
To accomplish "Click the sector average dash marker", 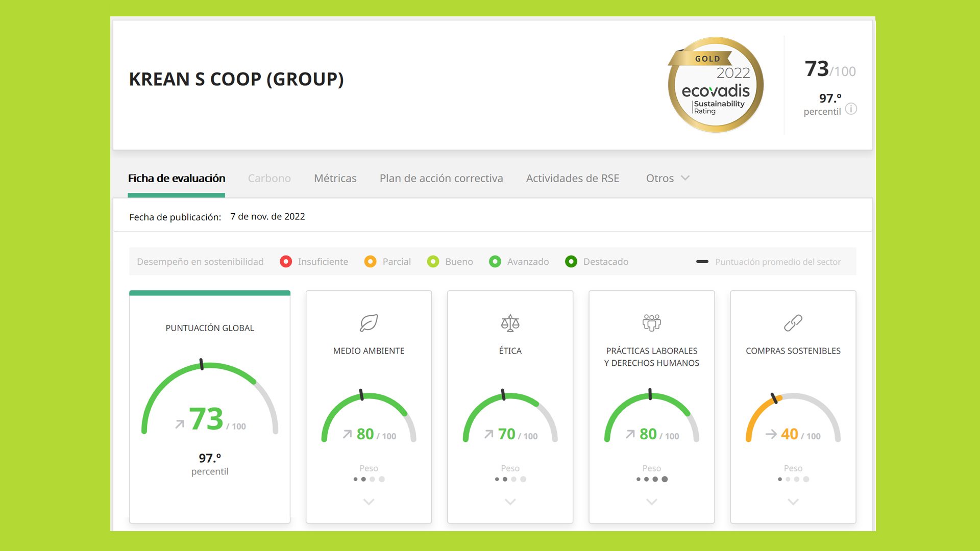I will tap(702, 262).
